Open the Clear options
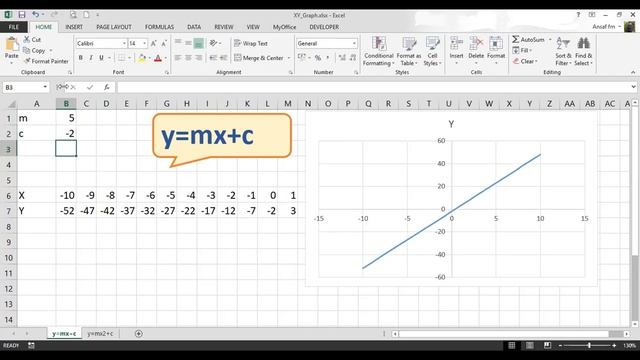640x360 pixels. pos(525,61)
